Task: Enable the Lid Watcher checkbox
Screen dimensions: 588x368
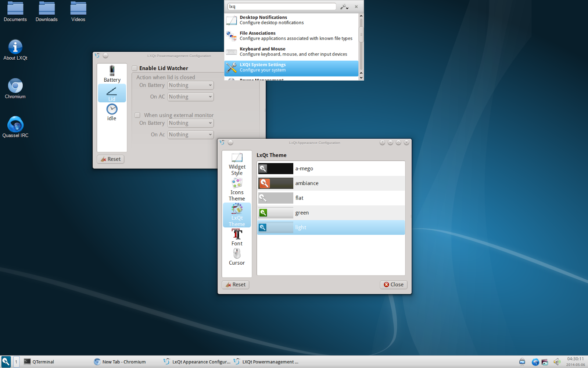Action: pos(135,68)
